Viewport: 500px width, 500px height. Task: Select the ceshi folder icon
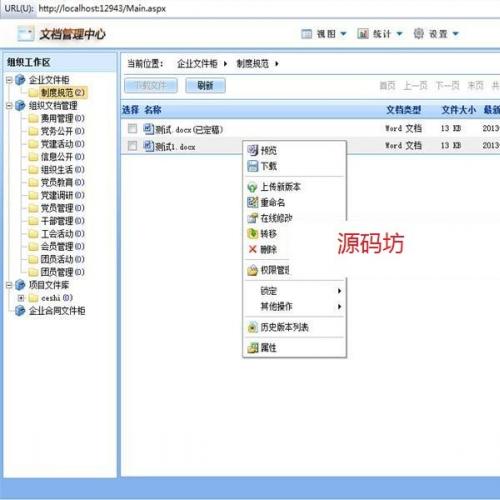pyautogui.click(x=33, y=298)
